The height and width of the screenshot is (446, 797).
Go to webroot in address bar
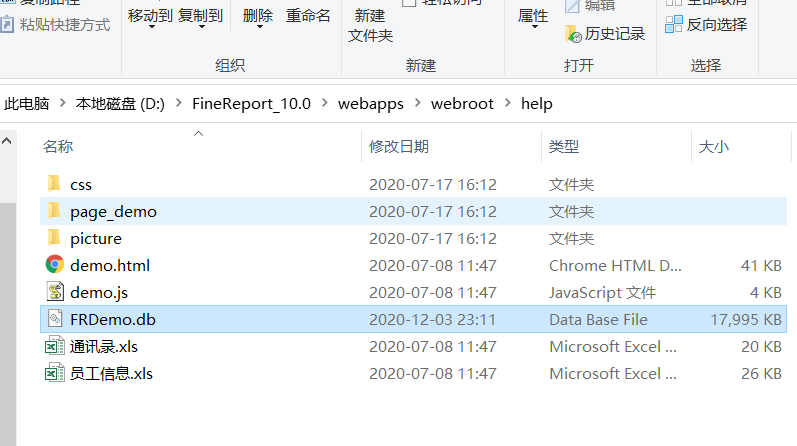pos(462,104)
